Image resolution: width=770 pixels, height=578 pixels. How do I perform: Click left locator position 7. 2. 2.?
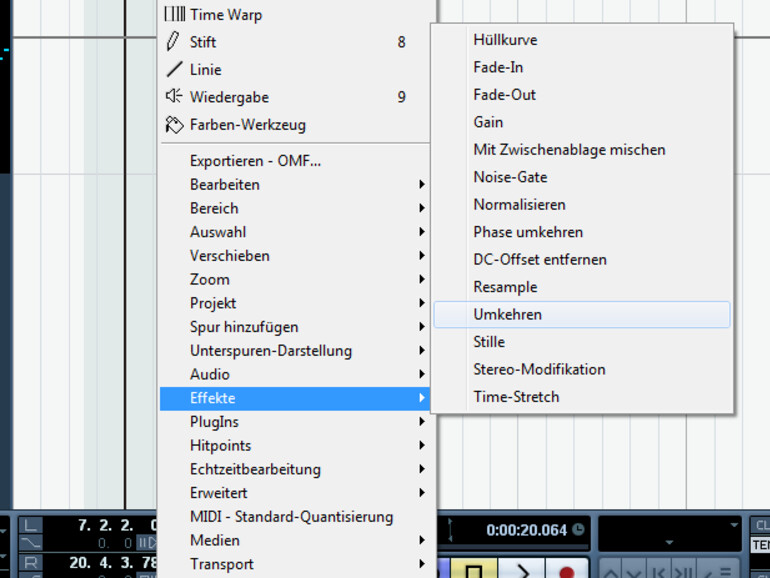(106, 525)
